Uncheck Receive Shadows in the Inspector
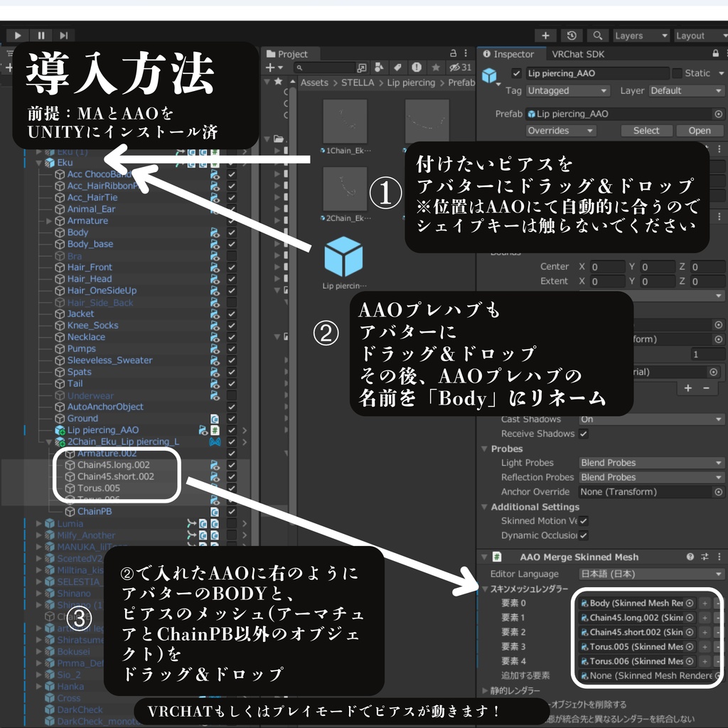Viewport: 728px width, 728px height. (584, 434)
